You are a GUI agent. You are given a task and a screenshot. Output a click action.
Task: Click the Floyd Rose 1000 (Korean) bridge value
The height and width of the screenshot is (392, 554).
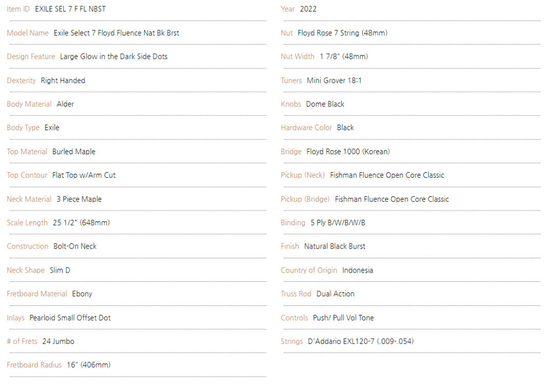coord(348,152)
